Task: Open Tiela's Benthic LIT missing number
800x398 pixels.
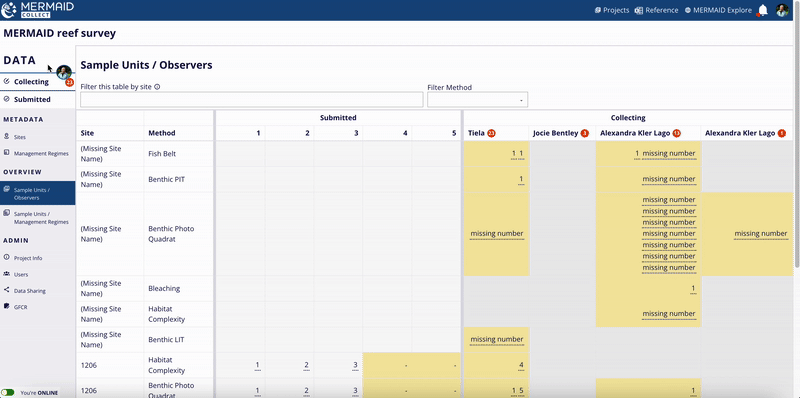Action: (496, 339)
